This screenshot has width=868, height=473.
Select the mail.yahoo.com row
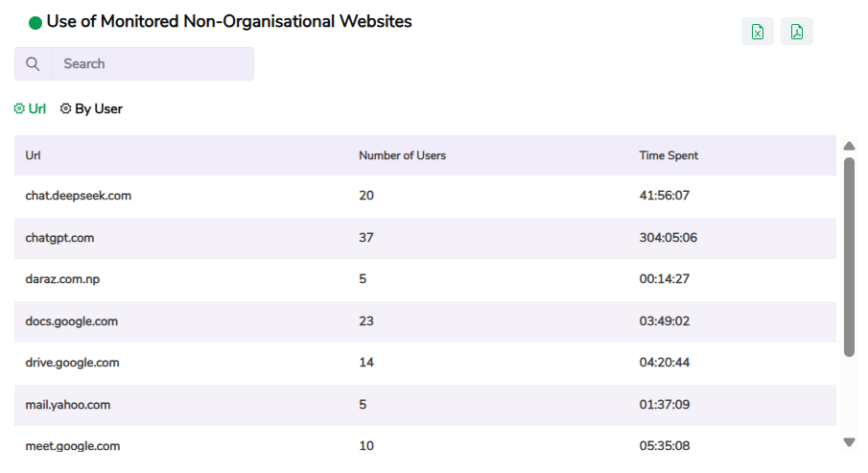coord(68,405)
